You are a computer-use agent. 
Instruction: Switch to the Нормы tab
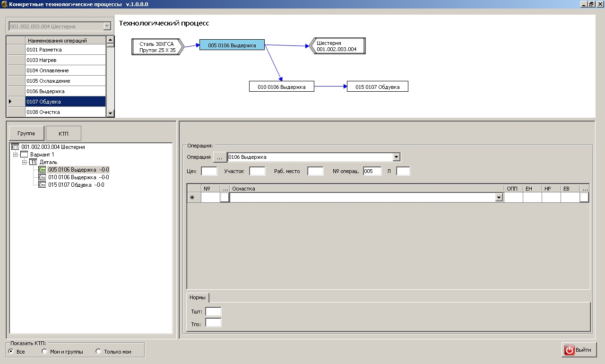[x=198, y=297]
